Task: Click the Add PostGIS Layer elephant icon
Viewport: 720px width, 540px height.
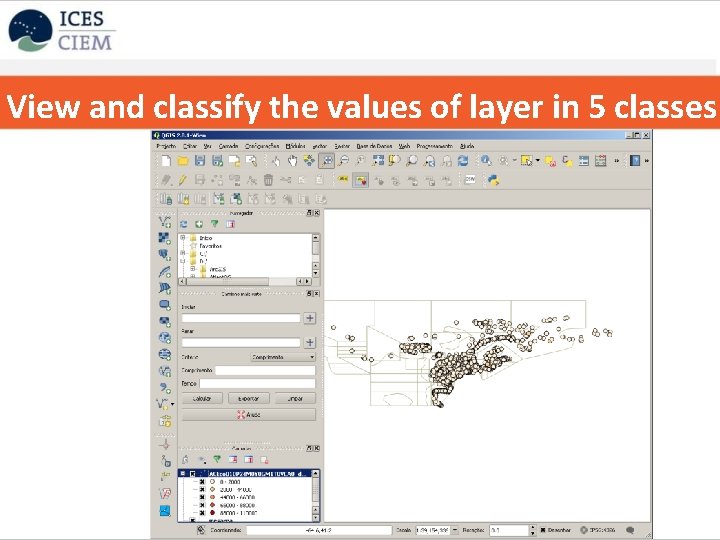Action: (165, 255)
